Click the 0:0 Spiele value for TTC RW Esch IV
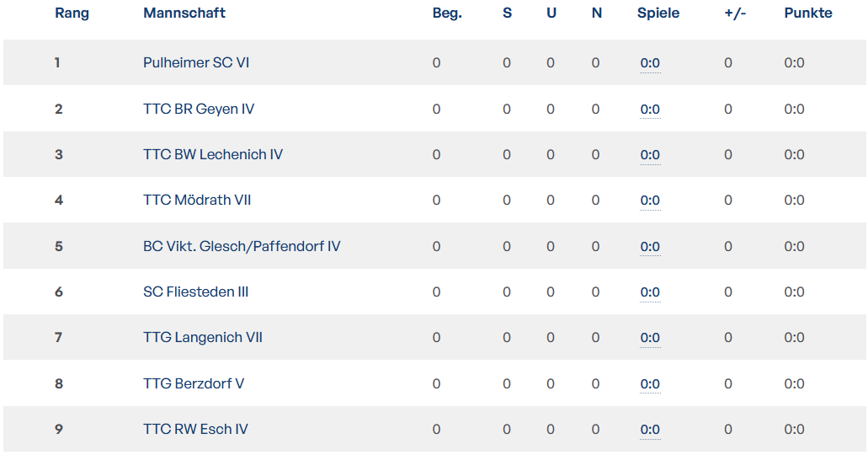Image resolution: width=868 pixels, height=455 pixels. pyautogui.click(x=650, y=430)
